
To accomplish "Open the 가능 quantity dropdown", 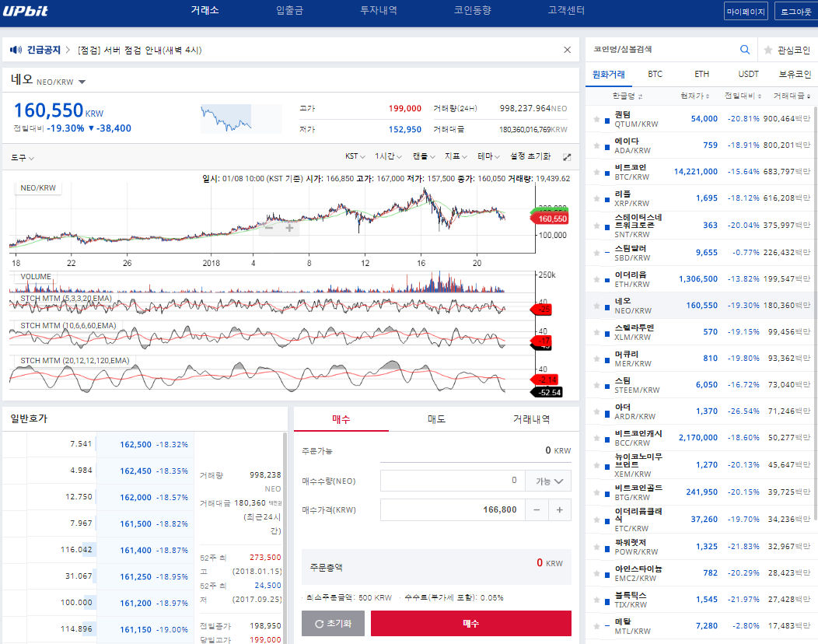I will [x=548, y=481].
